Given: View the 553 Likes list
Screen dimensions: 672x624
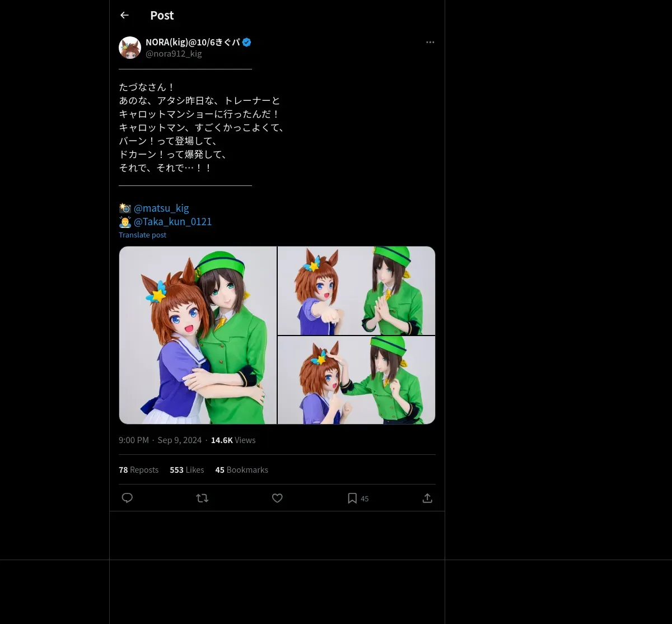Looking at the screenshot, I should pos(186,470).
